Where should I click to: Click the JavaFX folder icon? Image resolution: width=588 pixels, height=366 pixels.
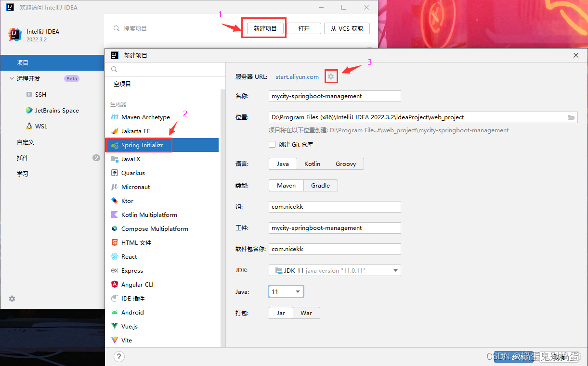(115, 159)
